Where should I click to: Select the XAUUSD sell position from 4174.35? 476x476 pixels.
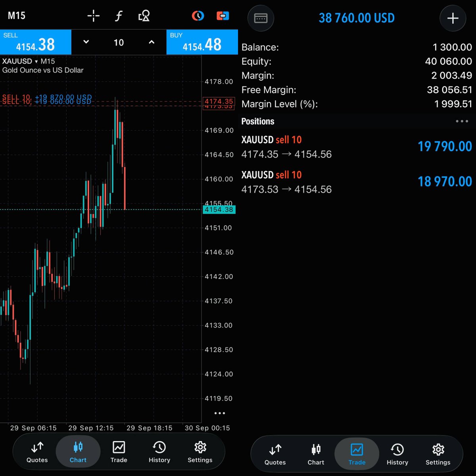tap(357, 147)
